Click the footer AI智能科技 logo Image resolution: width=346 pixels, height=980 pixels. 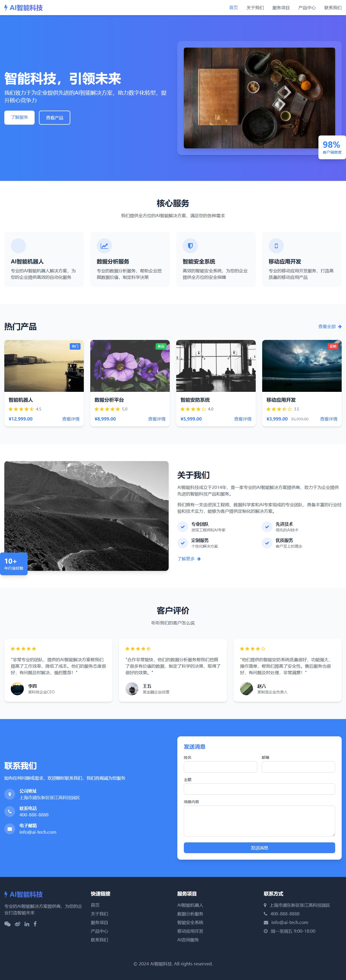[24, 894]
